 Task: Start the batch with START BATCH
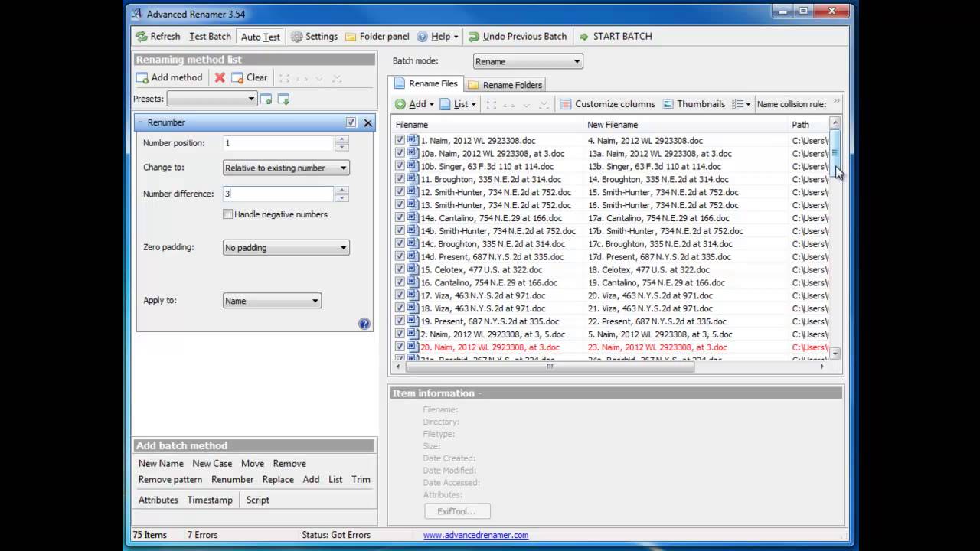(x=616, y=37)
